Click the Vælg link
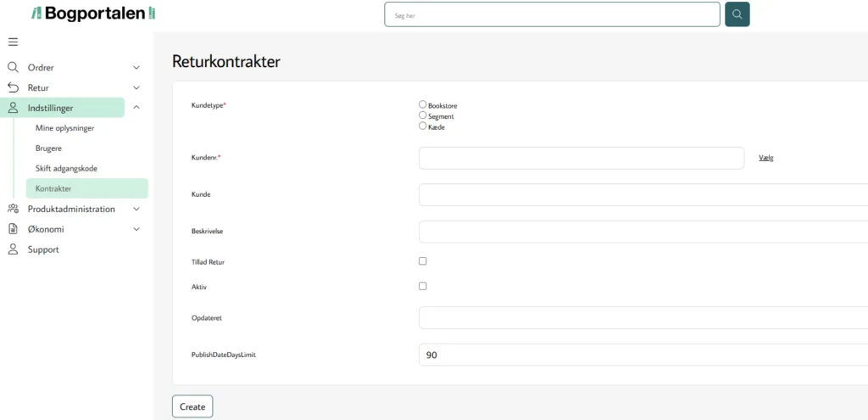The image size is (868, 420). (x=766, y=158)
